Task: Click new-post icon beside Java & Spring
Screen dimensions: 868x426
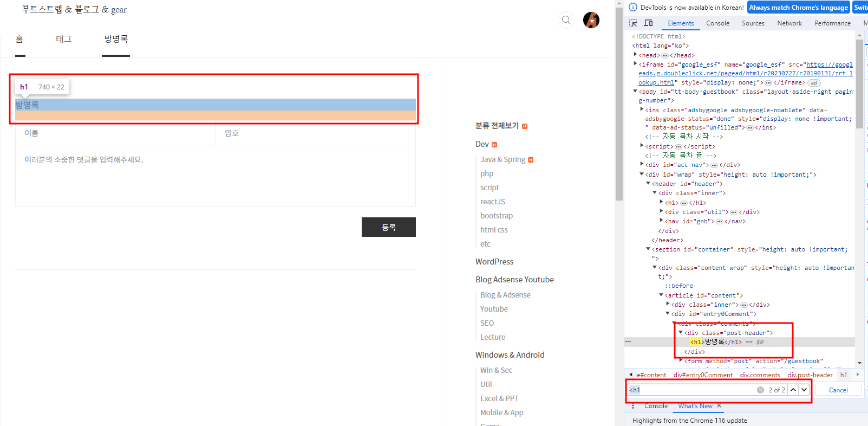Action: (x=531, y=160)
